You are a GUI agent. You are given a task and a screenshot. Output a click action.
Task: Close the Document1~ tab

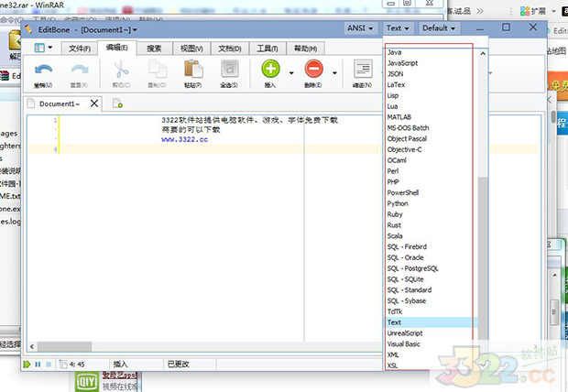94,103
